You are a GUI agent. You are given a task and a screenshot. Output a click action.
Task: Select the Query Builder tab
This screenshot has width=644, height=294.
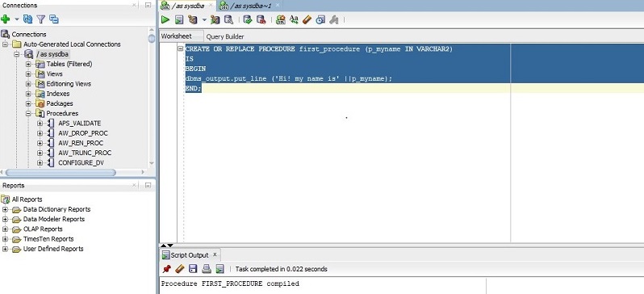[225, 36]
